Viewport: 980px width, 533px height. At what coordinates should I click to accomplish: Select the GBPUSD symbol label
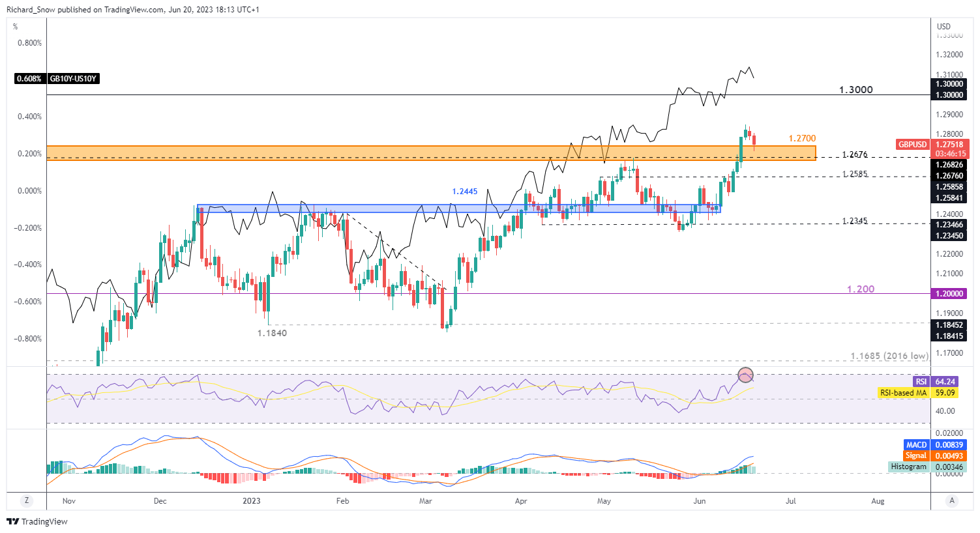pos(913,145)
